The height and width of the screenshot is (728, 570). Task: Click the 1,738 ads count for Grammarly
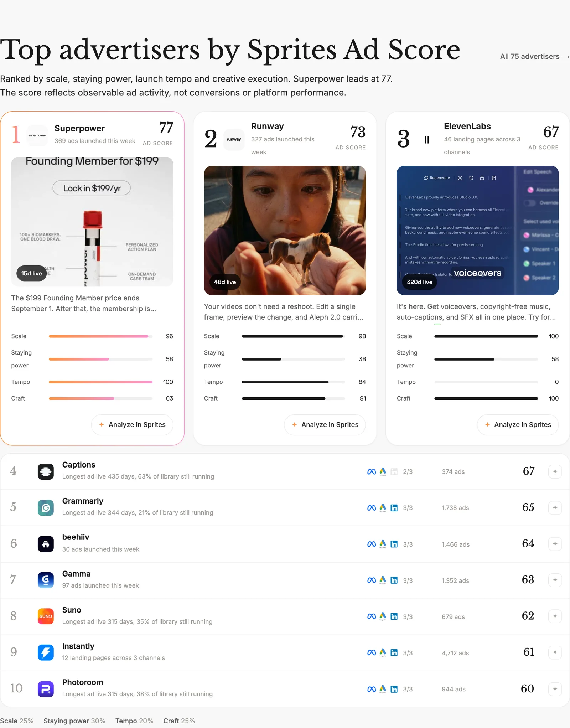[x=455, y=508]
